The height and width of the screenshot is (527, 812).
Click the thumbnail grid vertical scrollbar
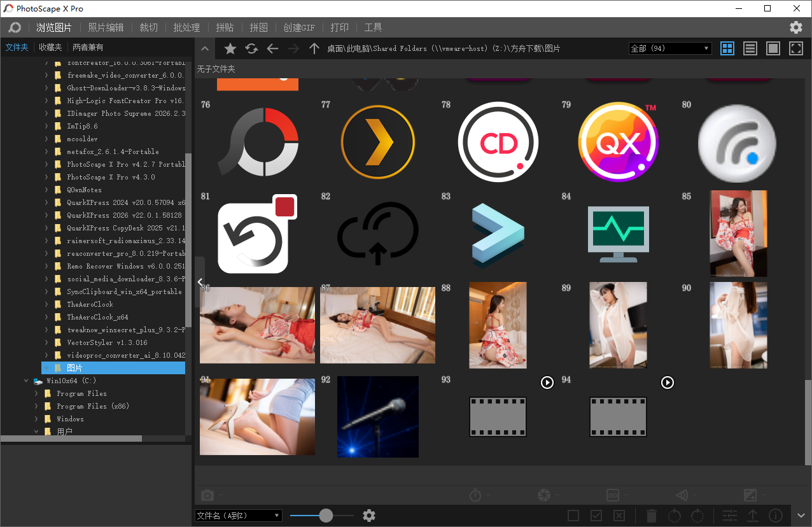(808, 423)
